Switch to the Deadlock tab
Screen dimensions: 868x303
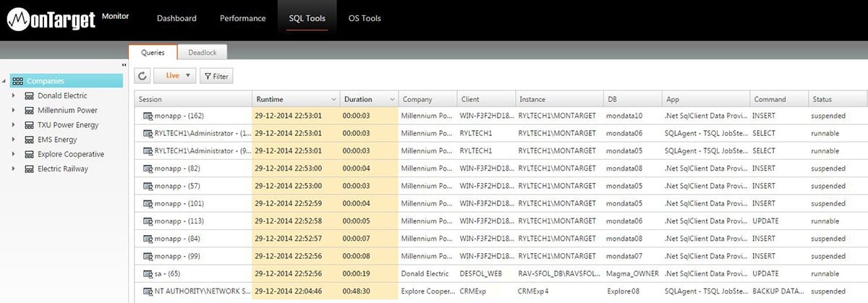point(203,52)
